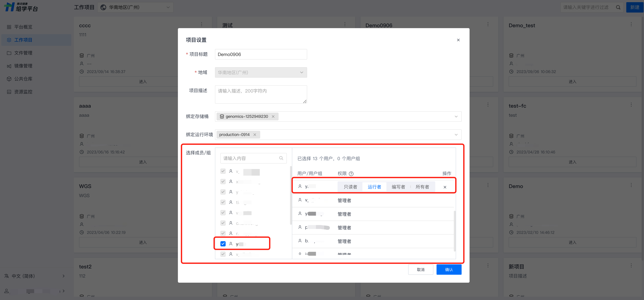Open the top region selector dropdown

[x=135, y=7]
